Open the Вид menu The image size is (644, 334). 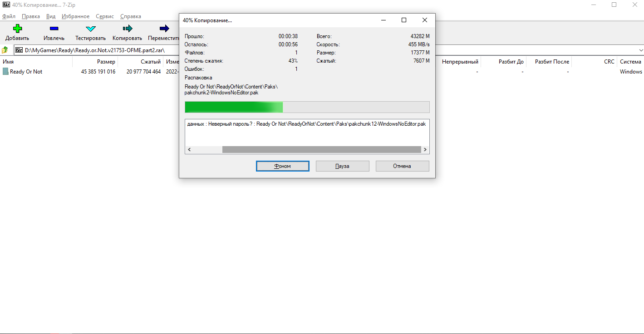coord(51,16)
